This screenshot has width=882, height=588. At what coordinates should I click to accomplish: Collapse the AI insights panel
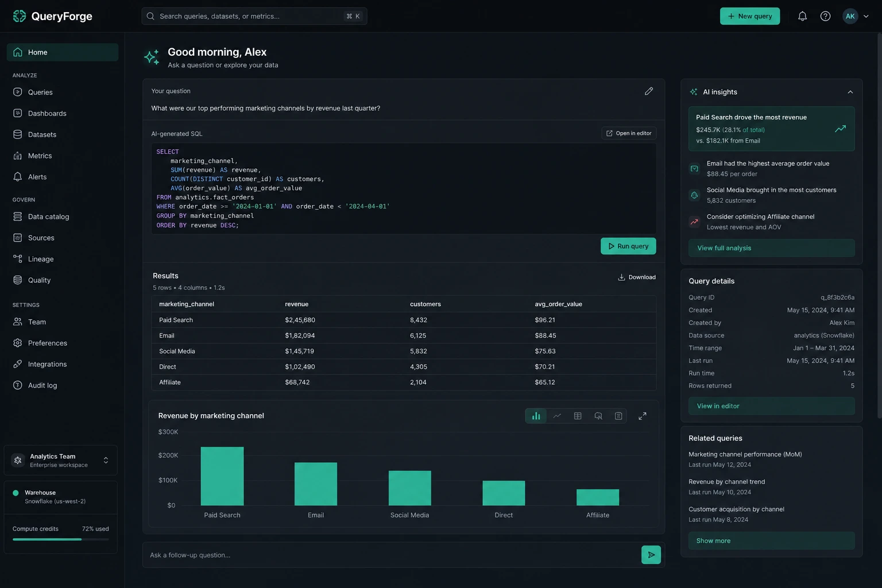tap(850, 92)
